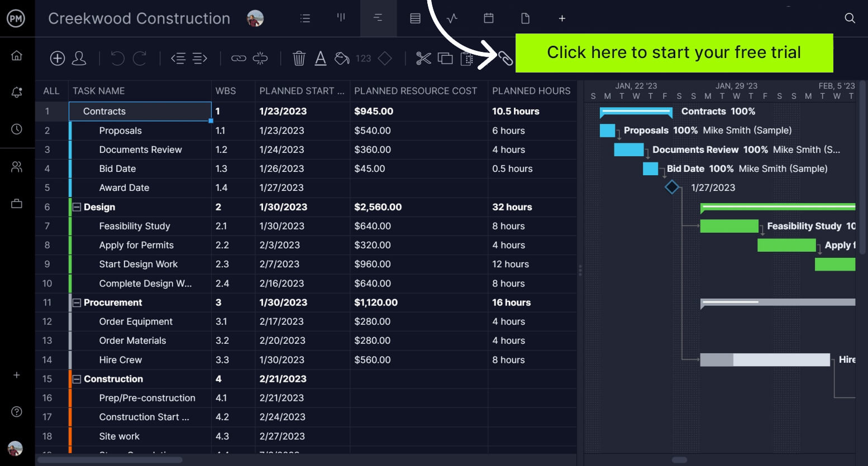Switch to the Kanban board view tab
868x466 pixels.
click(341, 18)
